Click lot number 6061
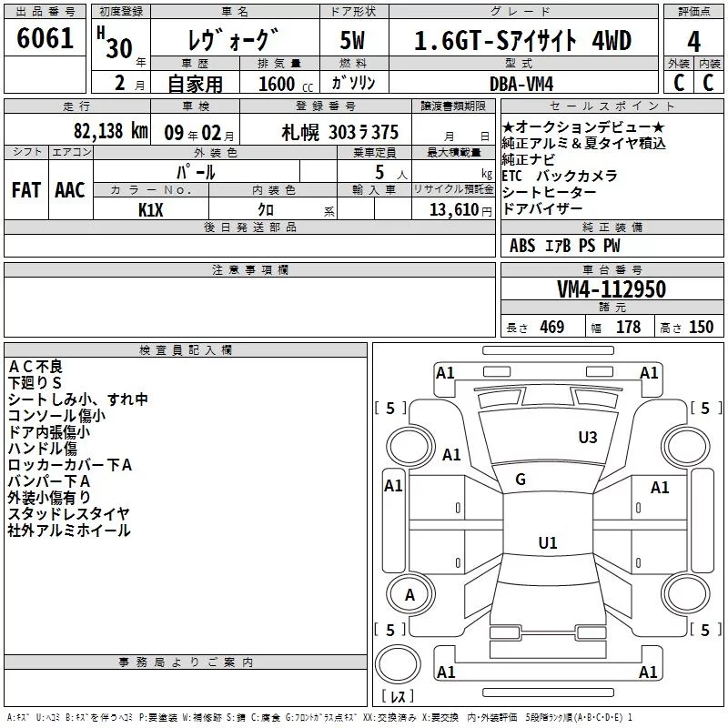This screenshot has height=728, width=728. [45, 38]
